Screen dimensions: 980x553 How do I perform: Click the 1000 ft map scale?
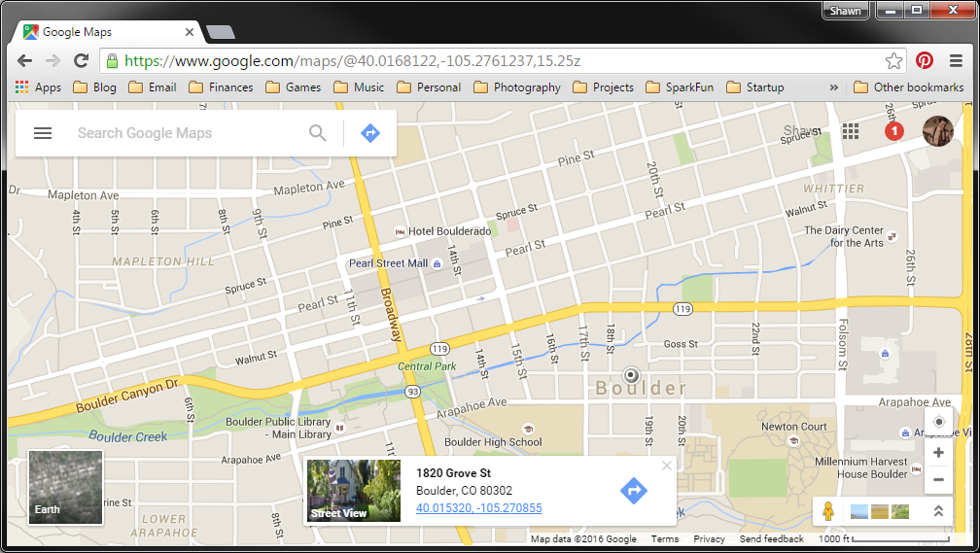[x=885, y=538]
